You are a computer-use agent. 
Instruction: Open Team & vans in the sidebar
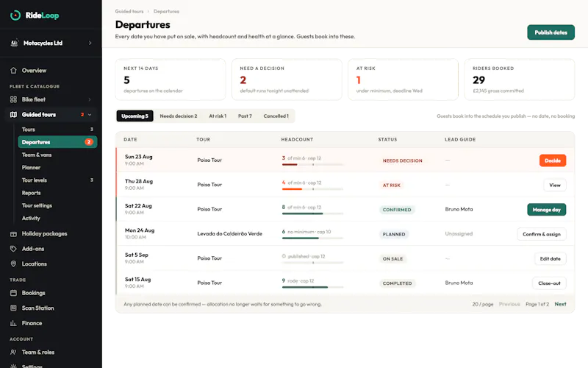pyautogui.click(x=57, y=155)
